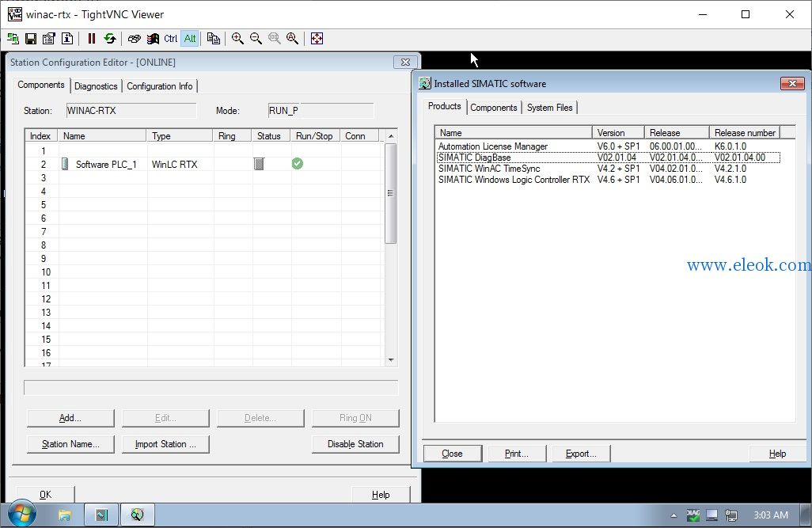Click the Zoom out magnifier icon
The width and height of the screenshot is (812, 528).
pos(256,38)
